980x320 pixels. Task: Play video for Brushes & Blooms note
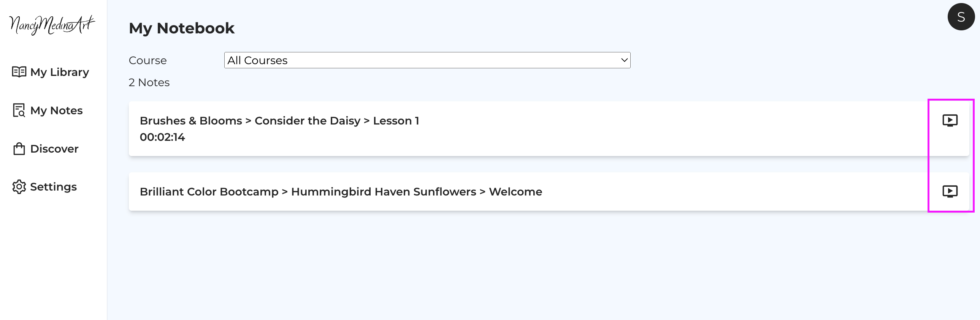(x=950, y=120)
